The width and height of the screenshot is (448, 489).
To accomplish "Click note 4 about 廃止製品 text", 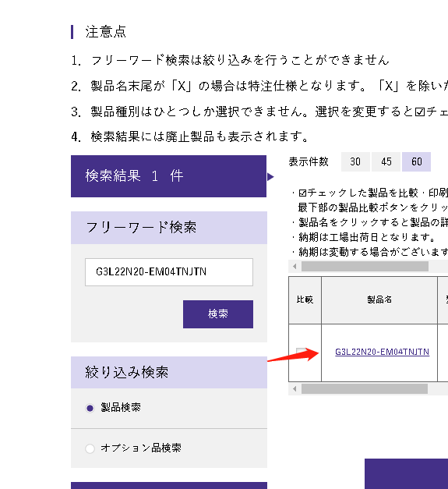I will pyautogui.click(x=199, y=136).
